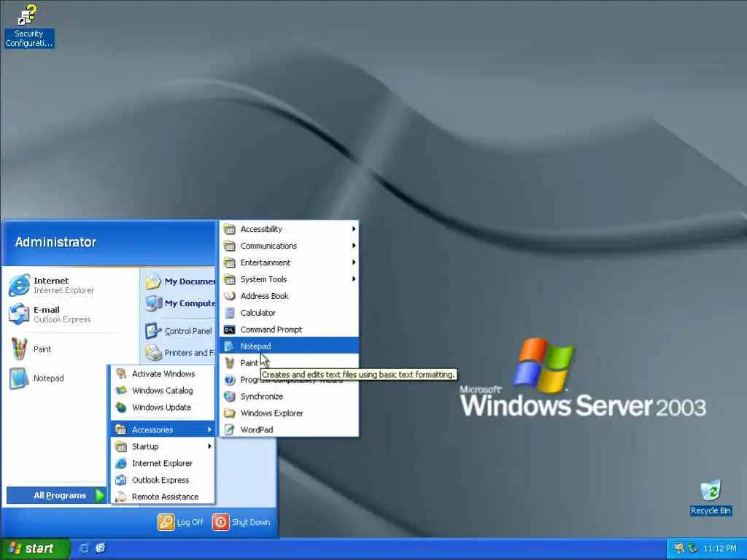Click the second Quick Launch icon
This screenshot has width=747, height=560.
pyautogui.click(x=101, y=548)
